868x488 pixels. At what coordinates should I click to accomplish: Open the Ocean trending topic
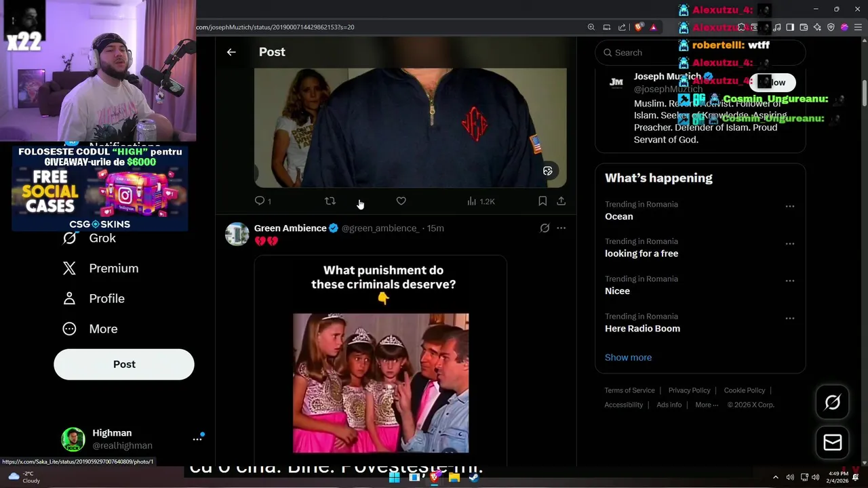pos(618,216)
